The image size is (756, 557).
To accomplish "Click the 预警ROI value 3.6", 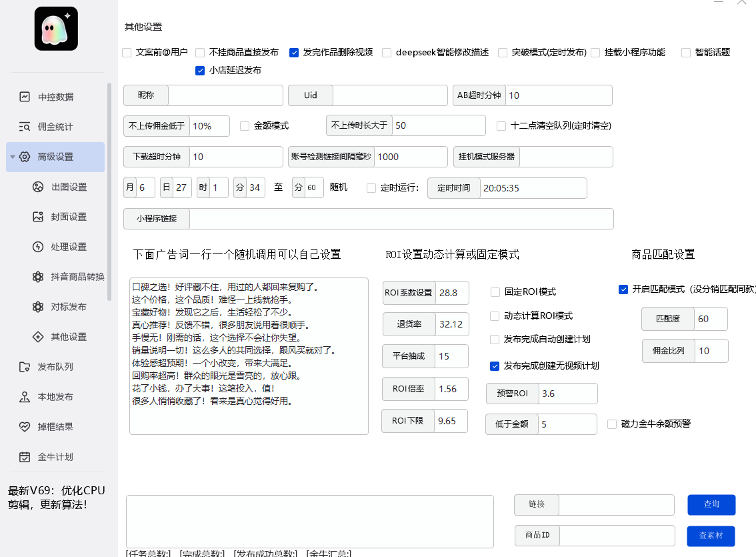I will (x=568, y=394).
